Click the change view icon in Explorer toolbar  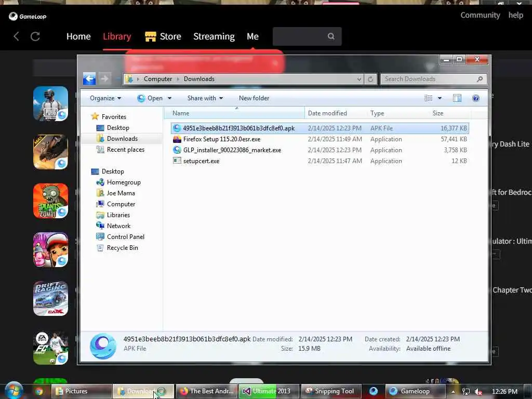[x=429, y=98]
